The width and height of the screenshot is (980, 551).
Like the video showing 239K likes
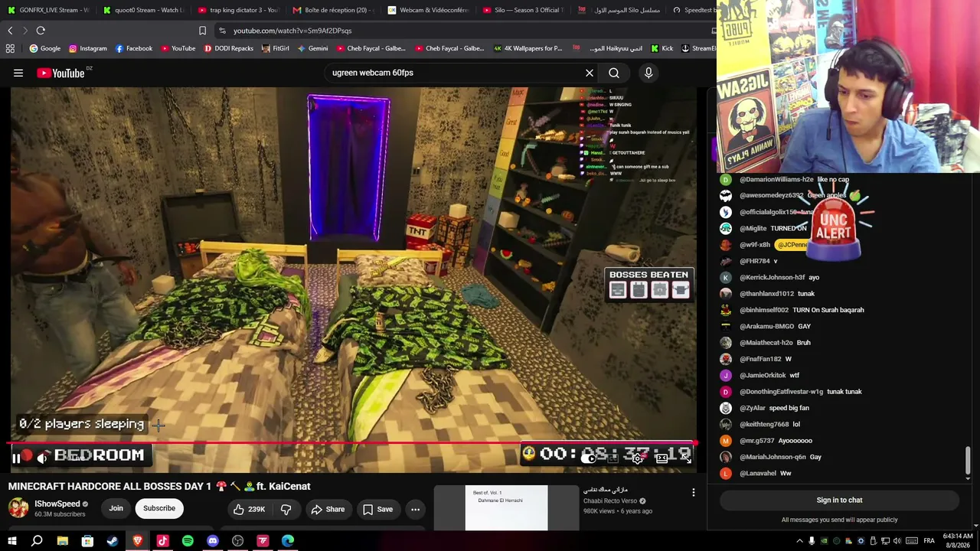point(250,509)
